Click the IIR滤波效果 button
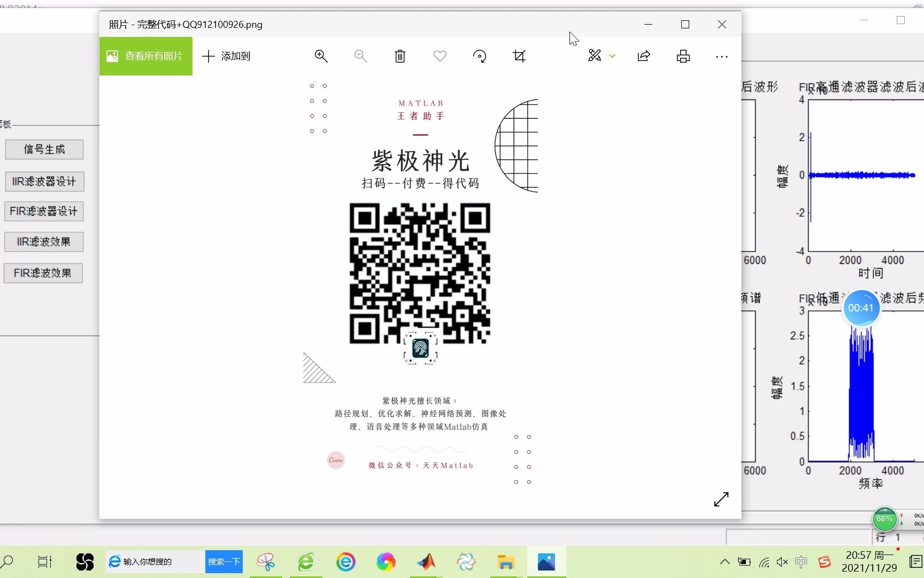The width and height of the screenshot is (924, 578). [x=44, y=242]
